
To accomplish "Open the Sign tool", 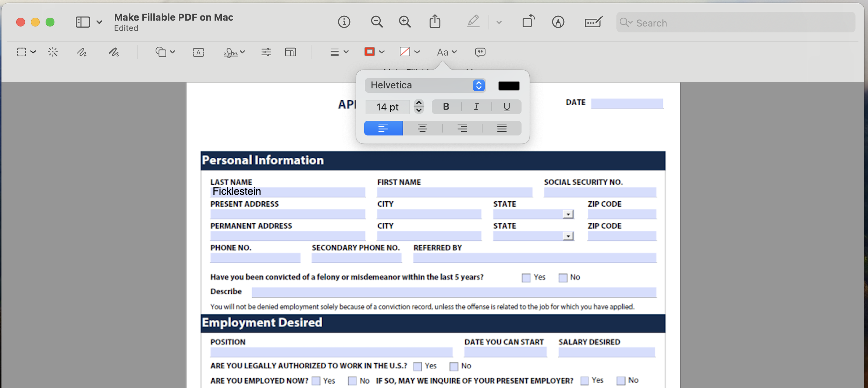I will pos(232,52).
